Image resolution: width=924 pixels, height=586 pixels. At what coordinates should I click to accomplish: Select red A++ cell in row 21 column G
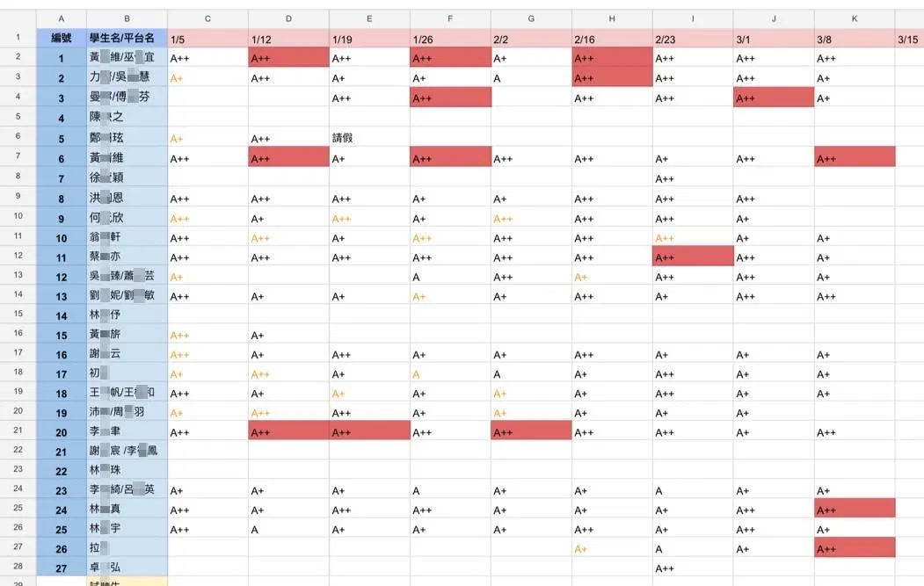coord(531,431)
